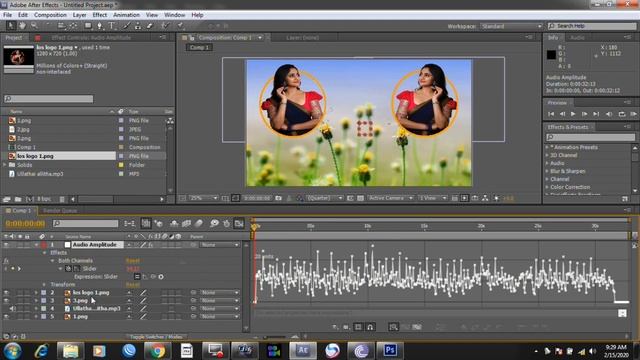Expand the Solids folder in Project

(5, 165)
